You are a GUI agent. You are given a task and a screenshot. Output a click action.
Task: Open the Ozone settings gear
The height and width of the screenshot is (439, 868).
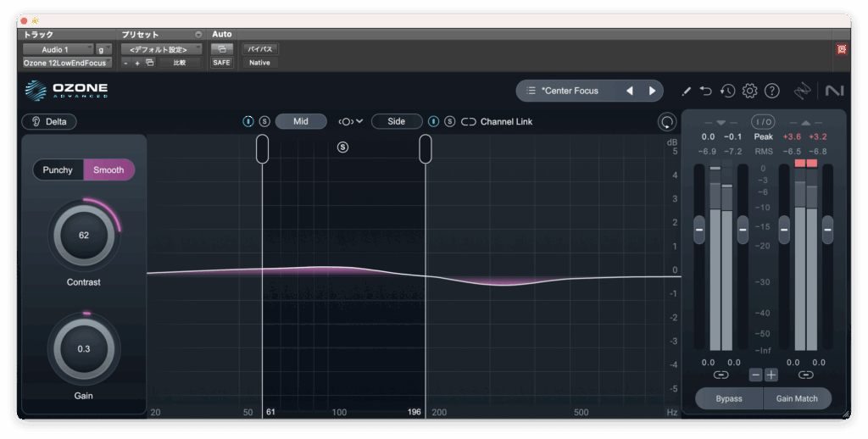[749, 91]
